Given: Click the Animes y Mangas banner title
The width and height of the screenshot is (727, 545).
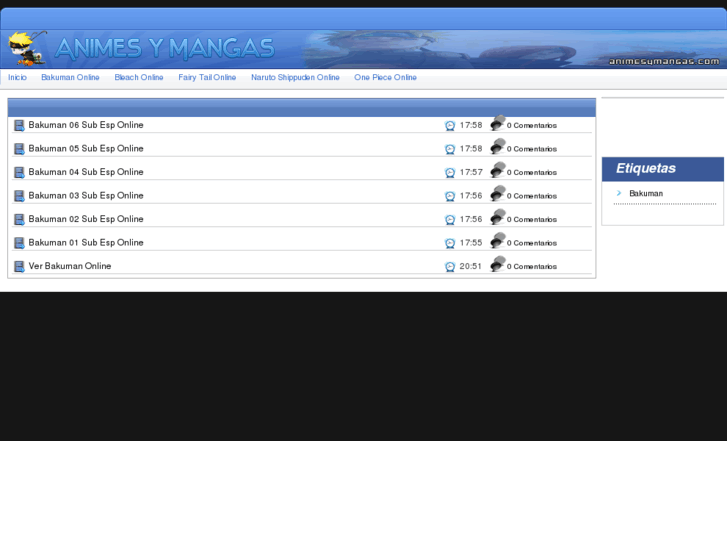Looking at the screenshot, I should [x=165, y=48].
